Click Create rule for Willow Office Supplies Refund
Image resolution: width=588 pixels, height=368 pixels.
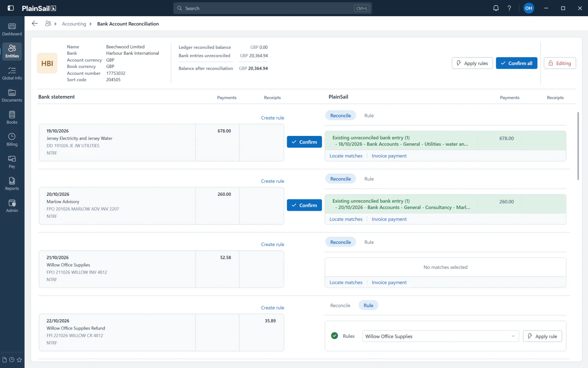pyautogui.click(x=272, y=308)
